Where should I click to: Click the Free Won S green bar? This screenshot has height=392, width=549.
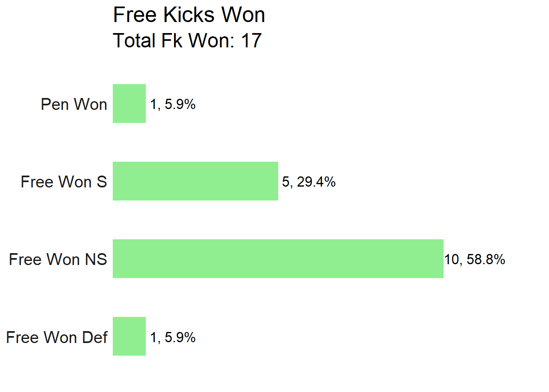click(x=195, y=181)
